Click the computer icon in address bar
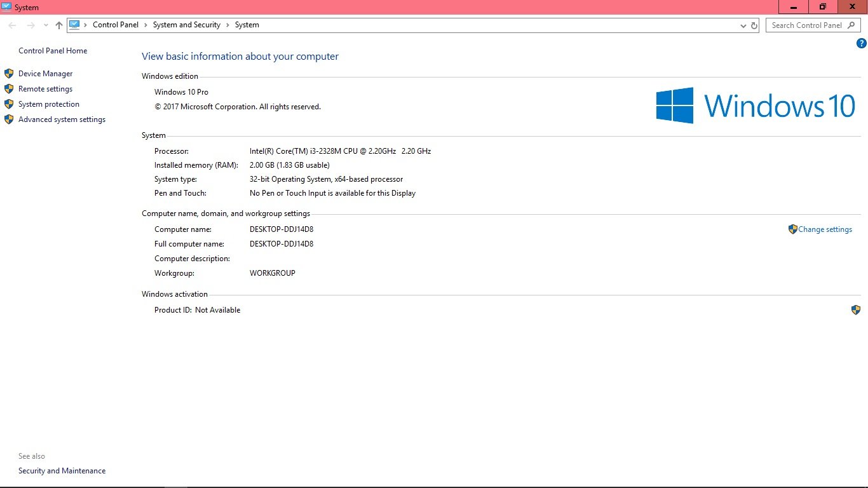 [74, 25]
